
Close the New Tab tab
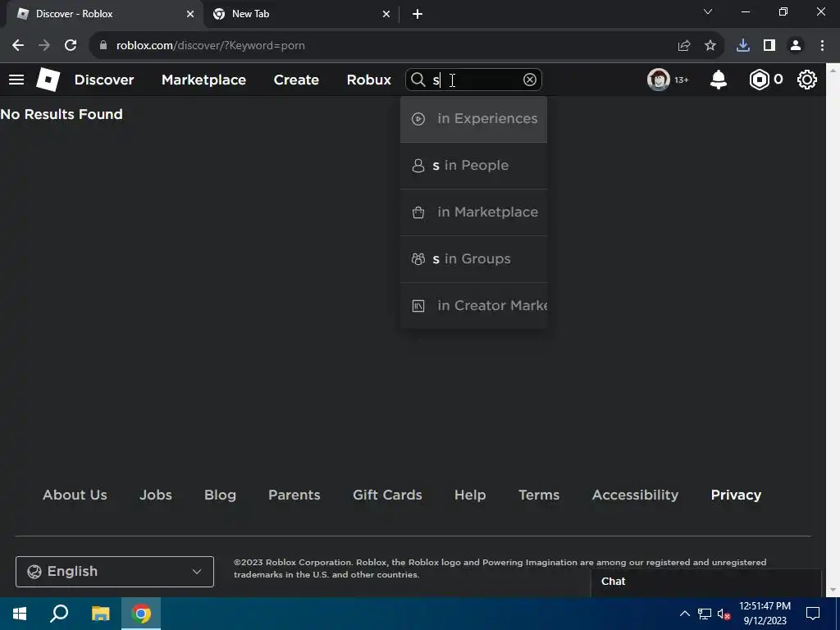pyautogui.click(x=386, y=14)
